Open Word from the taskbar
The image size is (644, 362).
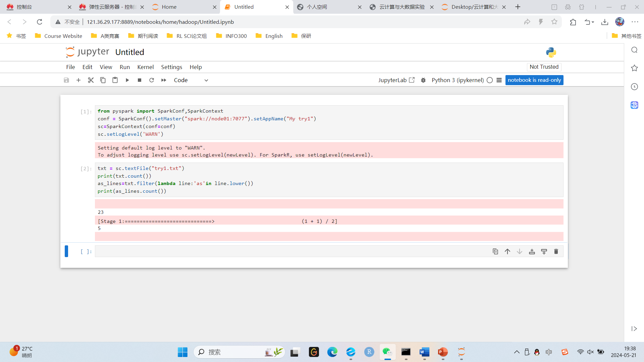point(424,352)
